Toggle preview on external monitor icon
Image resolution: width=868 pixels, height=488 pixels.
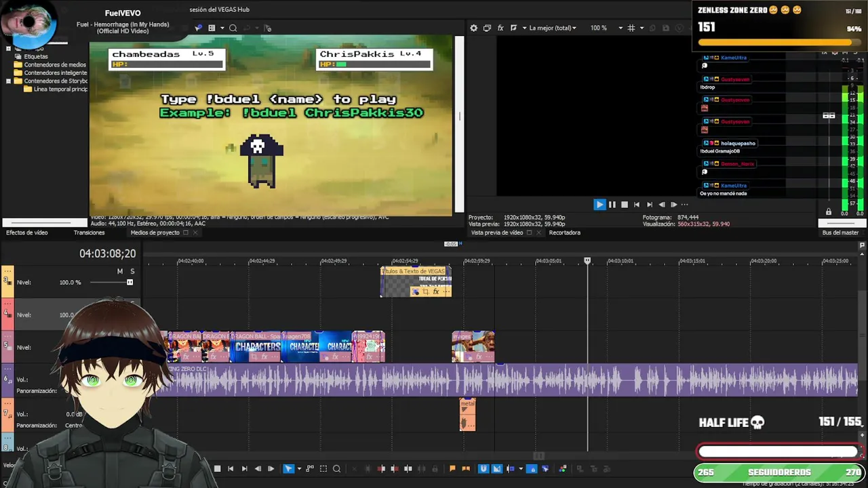487,28
